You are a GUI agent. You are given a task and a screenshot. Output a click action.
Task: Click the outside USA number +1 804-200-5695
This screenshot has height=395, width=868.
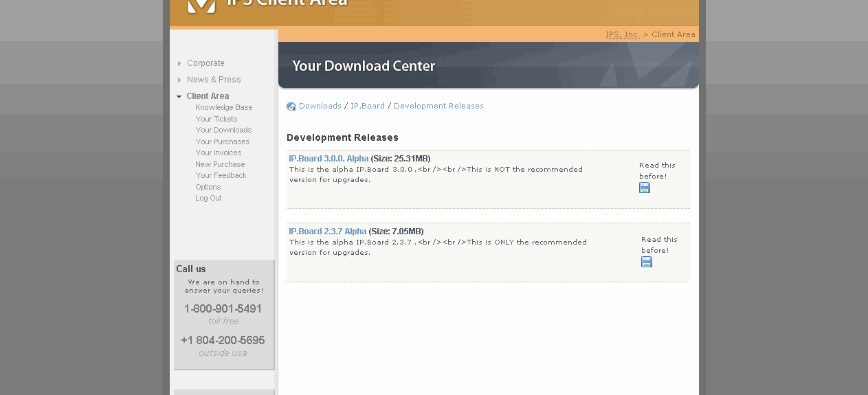coord(223,341)
